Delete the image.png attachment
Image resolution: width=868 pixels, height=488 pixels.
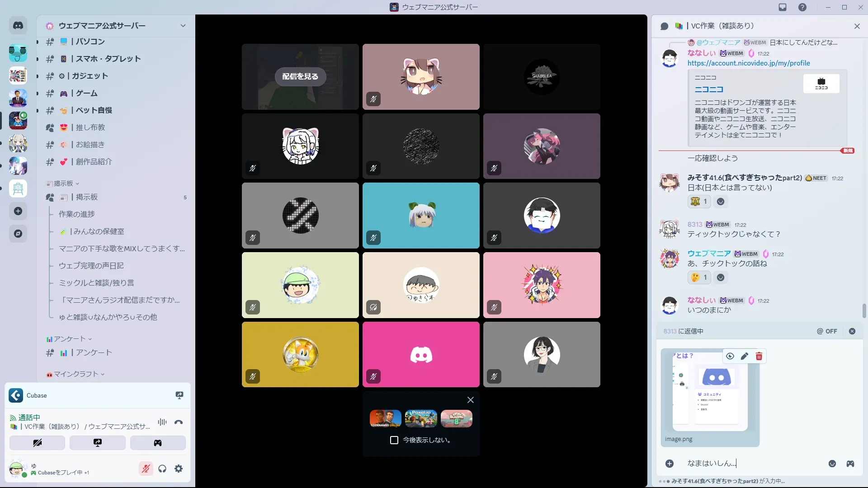[759, 356]
